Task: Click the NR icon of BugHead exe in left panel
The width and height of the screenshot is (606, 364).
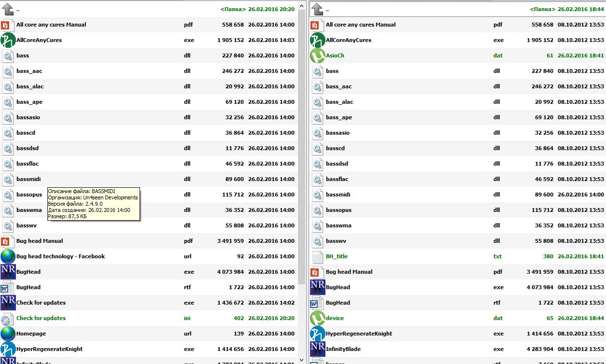Action: coord(8,272)
